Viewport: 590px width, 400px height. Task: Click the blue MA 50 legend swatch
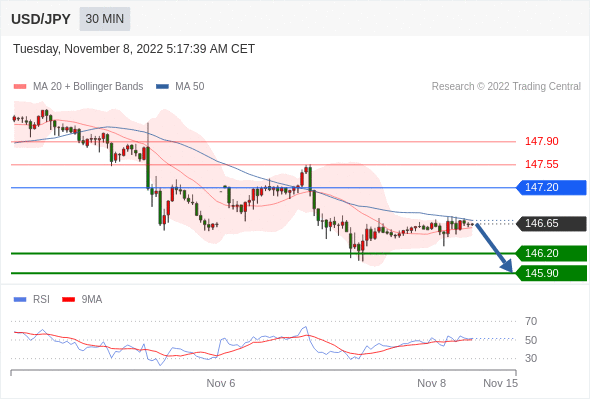coord(162,87)
